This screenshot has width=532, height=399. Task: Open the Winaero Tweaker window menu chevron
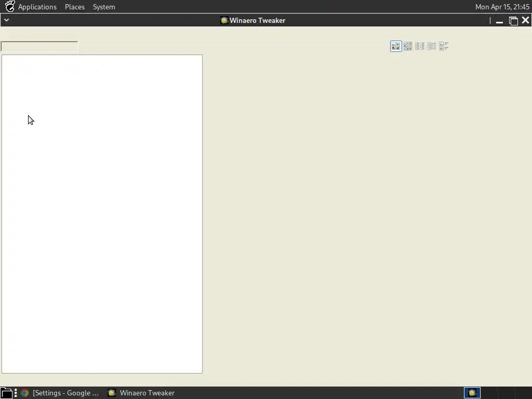(6, 20)
